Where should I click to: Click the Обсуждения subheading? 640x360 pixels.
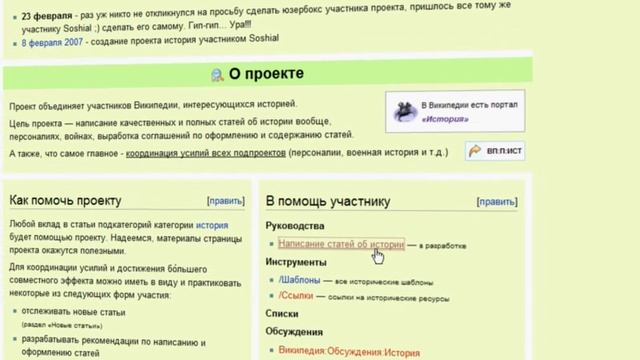294,332
